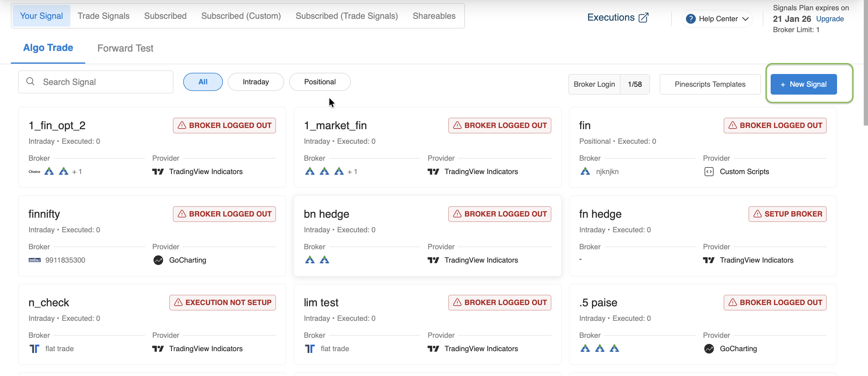This screenshot has height=376, width=868.
Task: Click Choice broker logo on 1_fin_opt_2
Action: [x=34, y=172]
